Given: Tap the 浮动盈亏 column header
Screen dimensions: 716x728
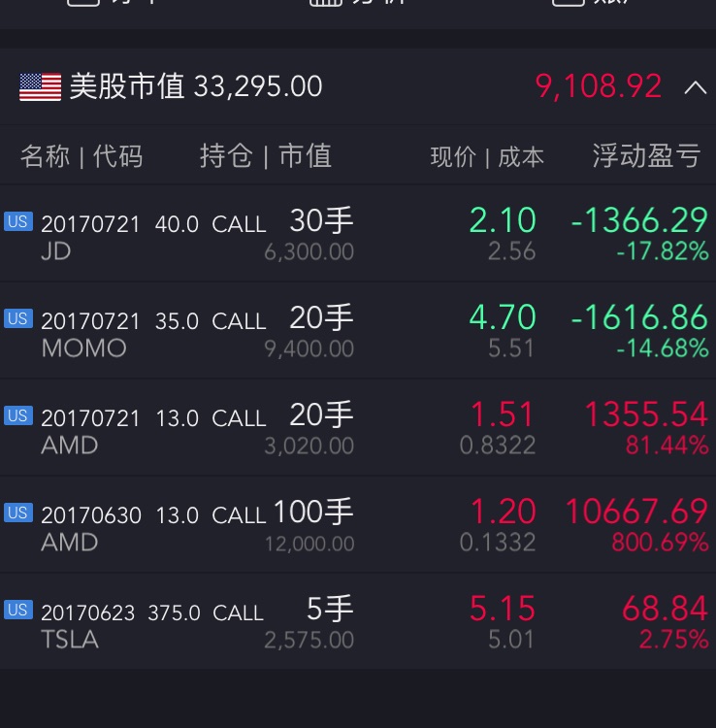Looking at the screenshot, I should coord(646,156).
